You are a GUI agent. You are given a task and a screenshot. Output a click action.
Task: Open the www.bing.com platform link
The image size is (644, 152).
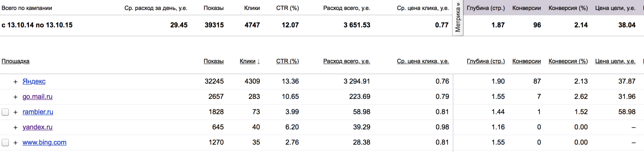(x=45, y=142)
